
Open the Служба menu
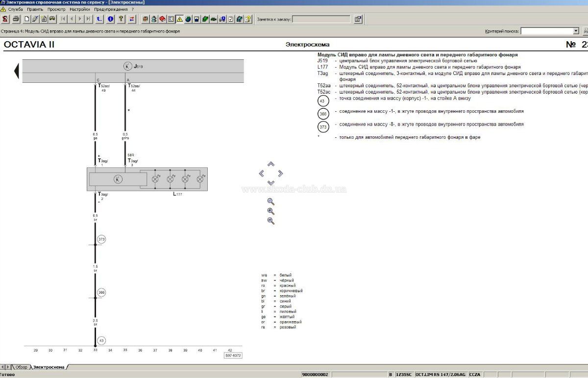[x=15, y=9]
